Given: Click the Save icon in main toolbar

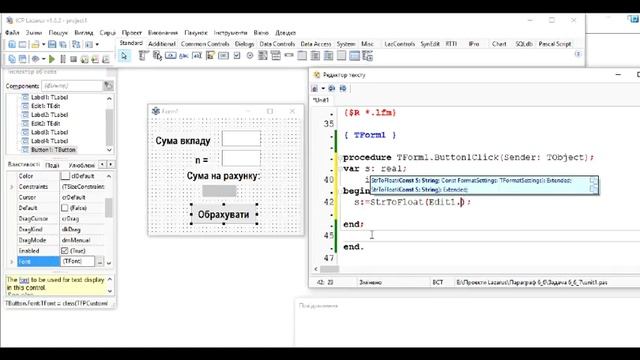Looking at the screenshot, I should pos(52,44).
